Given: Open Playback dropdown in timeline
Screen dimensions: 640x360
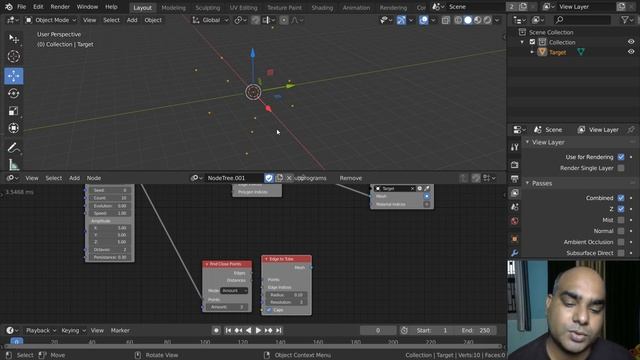Looking at the screenshot, I should click(x=41, y=330).
